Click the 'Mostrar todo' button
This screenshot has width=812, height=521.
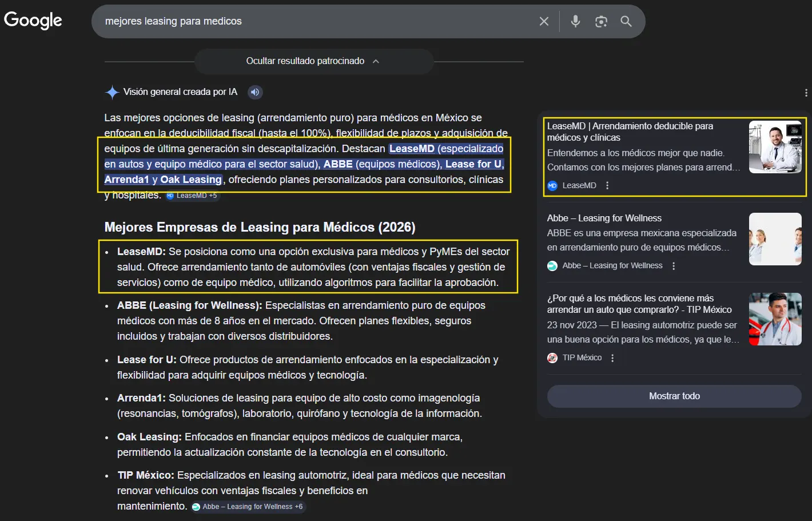674,396
